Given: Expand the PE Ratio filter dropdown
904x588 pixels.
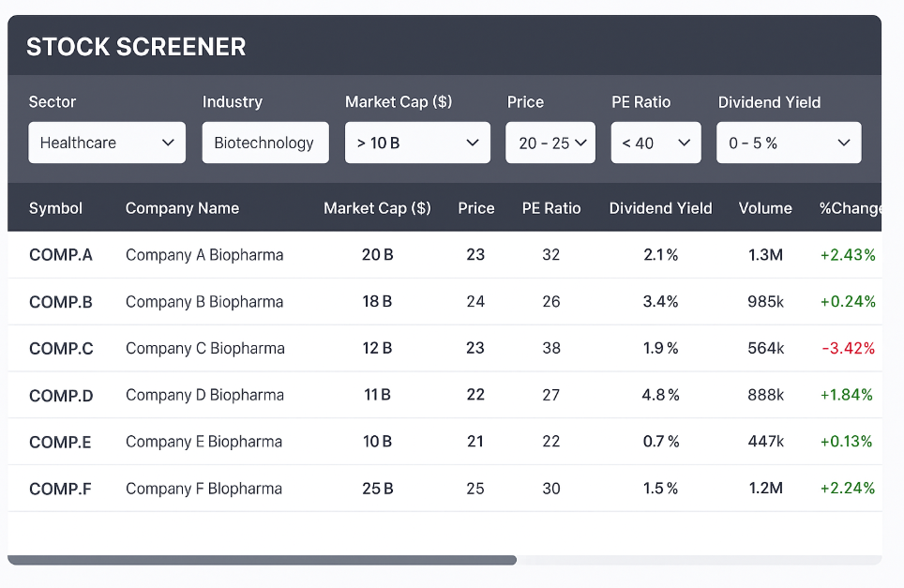Looking at the screenshot, I should click(x=655, y=143).
